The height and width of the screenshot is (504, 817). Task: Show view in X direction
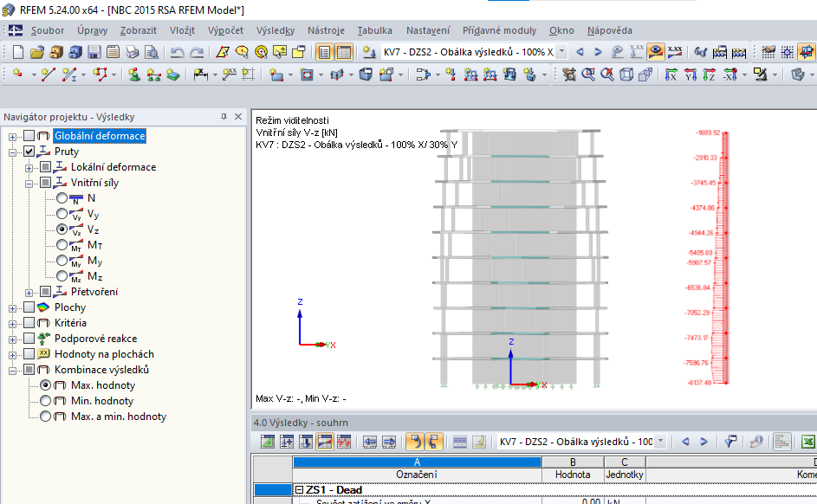671,74
